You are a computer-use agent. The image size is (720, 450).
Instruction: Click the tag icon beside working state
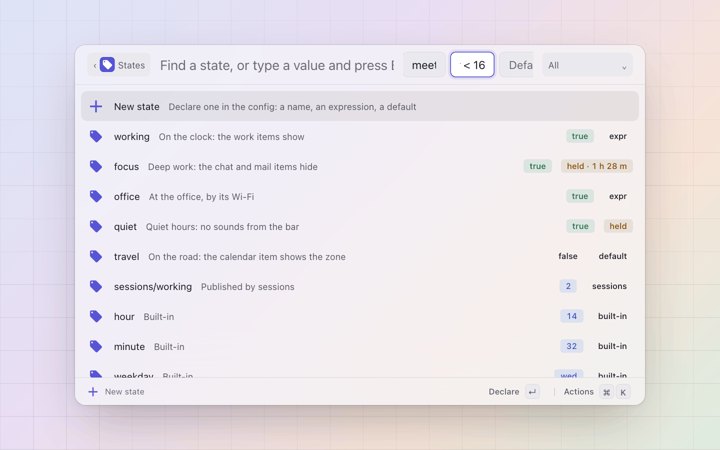click(x=96, y=136)
